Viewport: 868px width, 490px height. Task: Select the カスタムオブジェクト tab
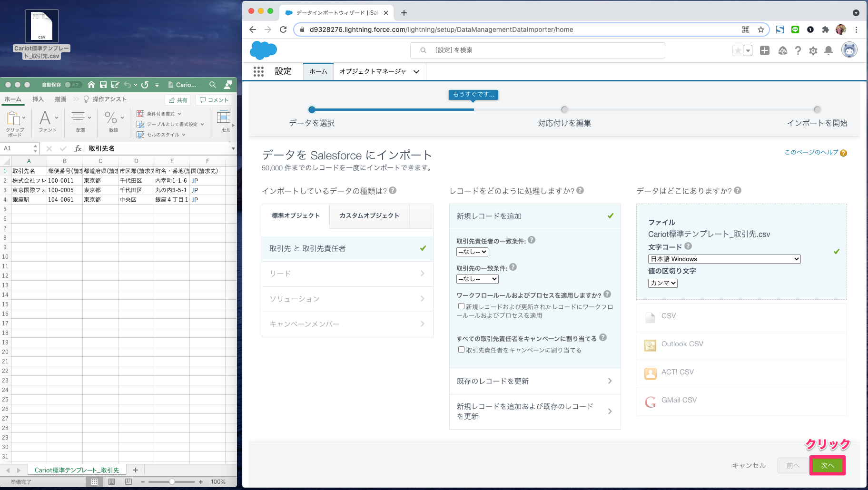click(369, 216)
